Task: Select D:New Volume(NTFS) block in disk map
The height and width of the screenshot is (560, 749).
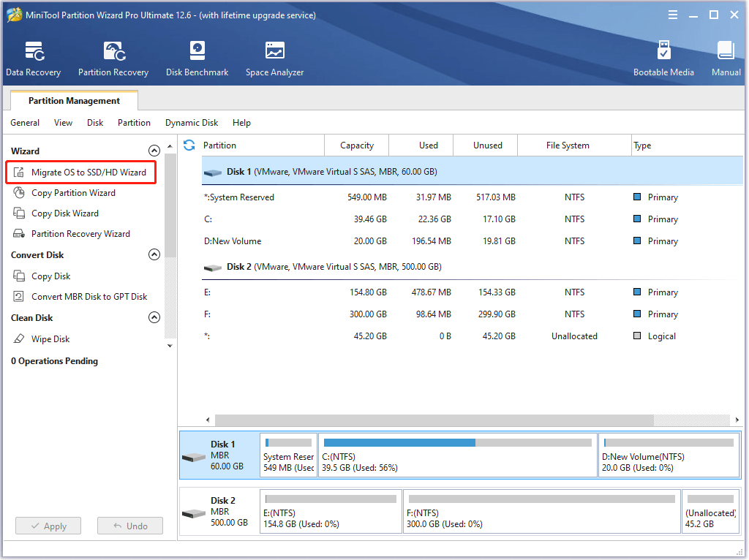Action: tap(669, 455)
